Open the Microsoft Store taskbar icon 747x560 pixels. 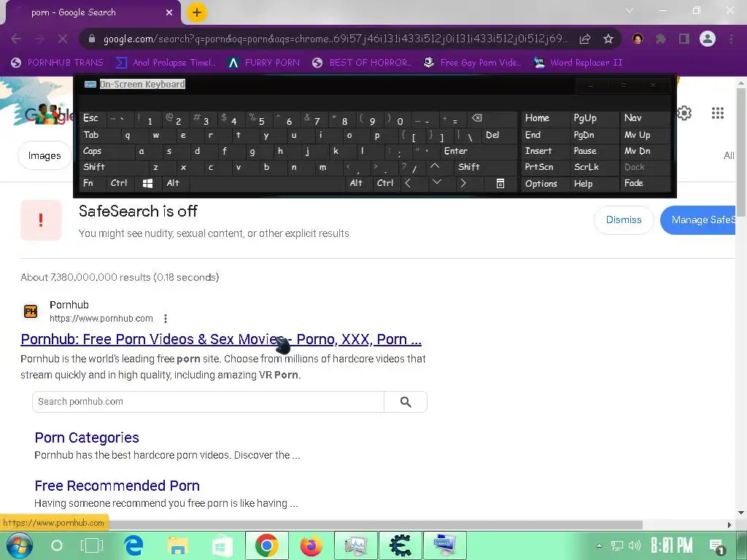[222, 545]
